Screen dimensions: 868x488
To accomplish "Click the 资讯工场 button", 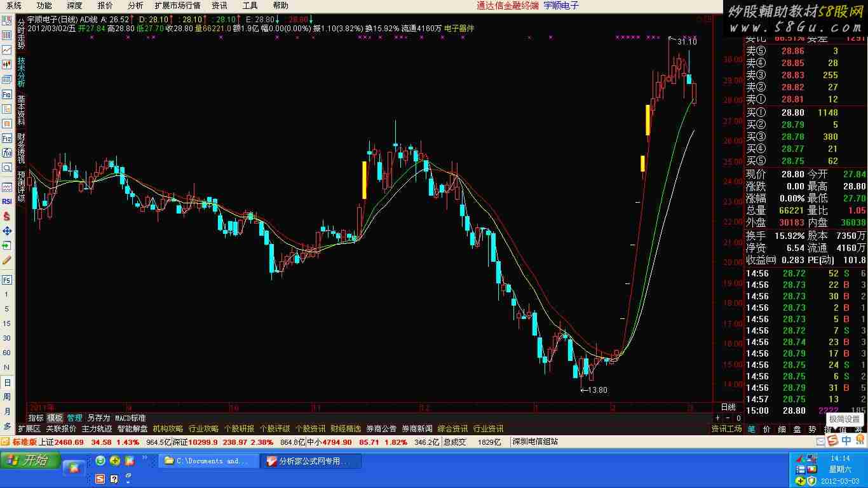I will (726, 429).
